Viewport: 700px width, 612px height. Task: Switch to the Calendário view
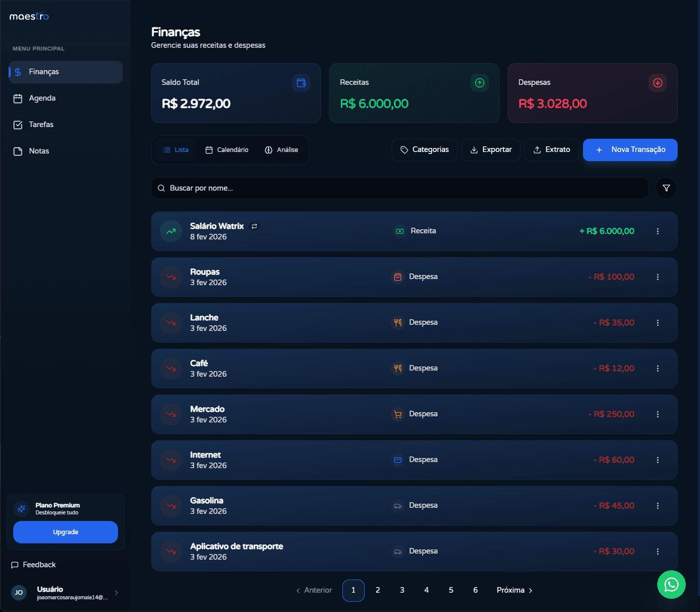click(x=227, y=149)
